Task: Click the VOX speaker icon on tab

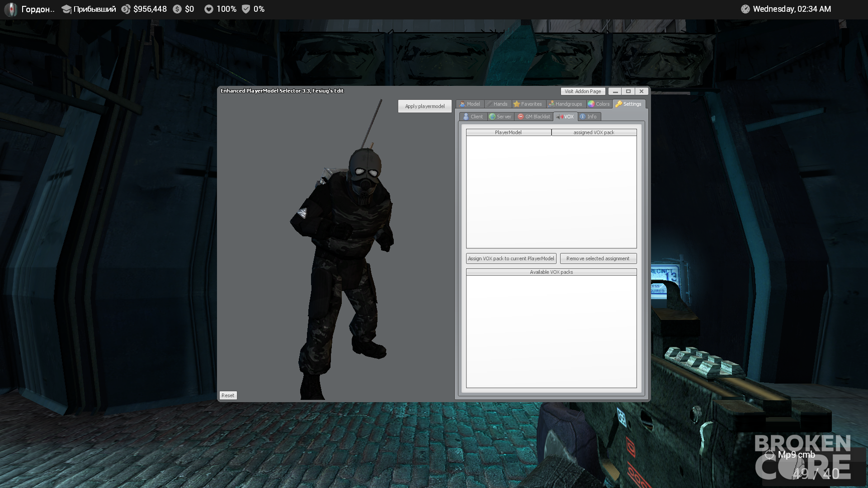Action: 560,117
